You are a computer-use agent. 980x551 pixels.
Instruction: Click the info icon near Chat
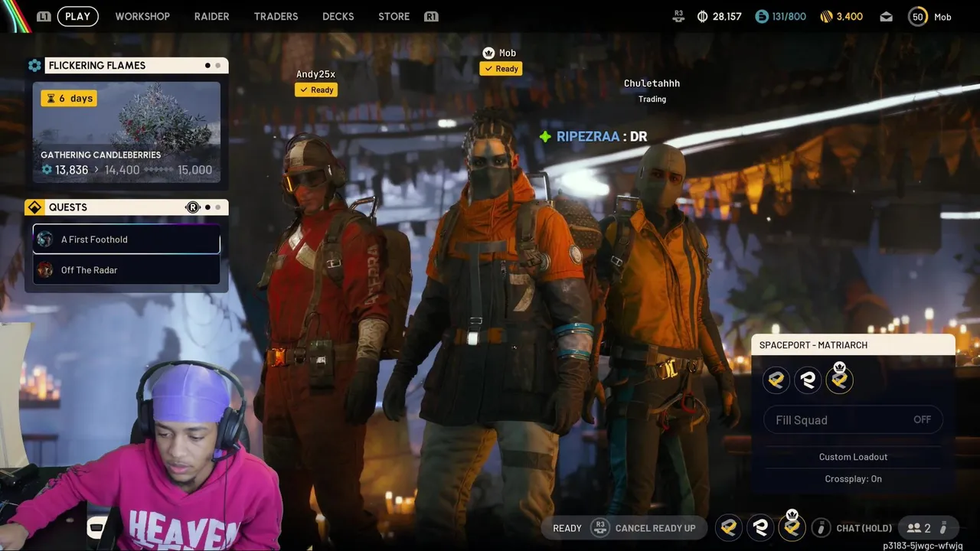[x=821, y=527]
